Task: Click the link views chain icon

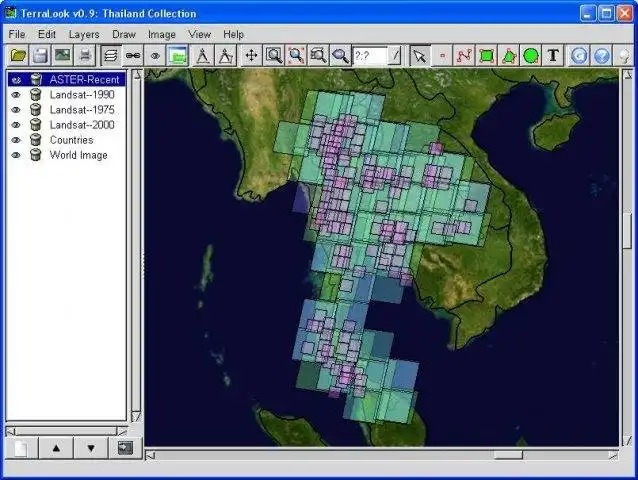Action: tap(133, 55)
